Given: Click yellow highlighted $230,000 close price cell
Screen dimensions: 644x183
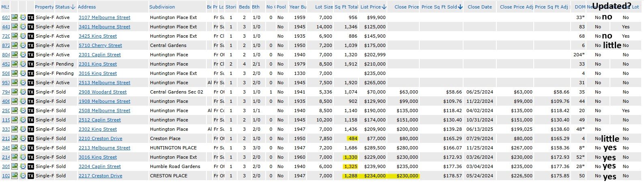Looking at the screenshot, I should tap(404, 176).
